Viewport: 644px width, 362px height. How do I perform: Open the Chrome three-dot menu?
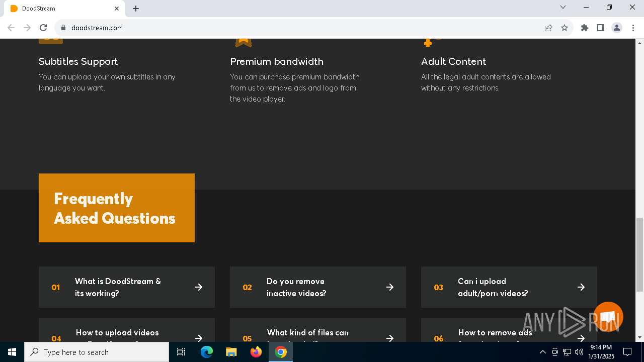point(633,28)
